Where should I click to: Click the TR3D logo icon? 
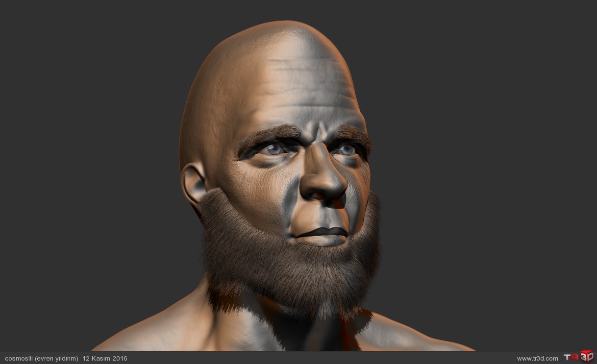578,357
